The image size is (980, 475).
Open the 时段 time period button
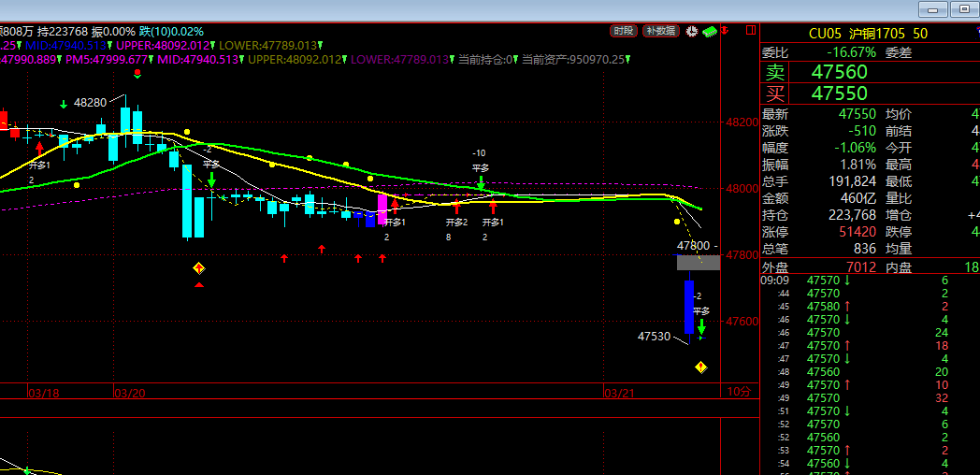(x=624, y=31)
